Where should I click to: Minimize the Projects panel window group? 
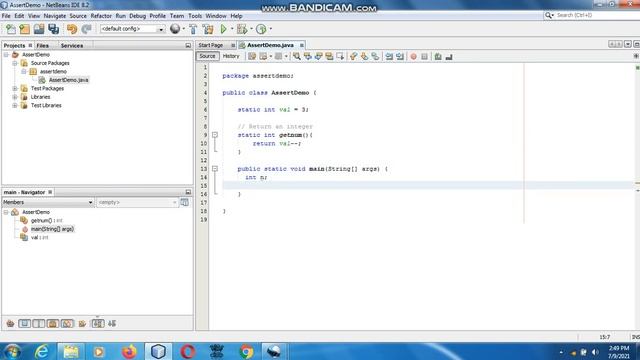[x=188, y=46]
